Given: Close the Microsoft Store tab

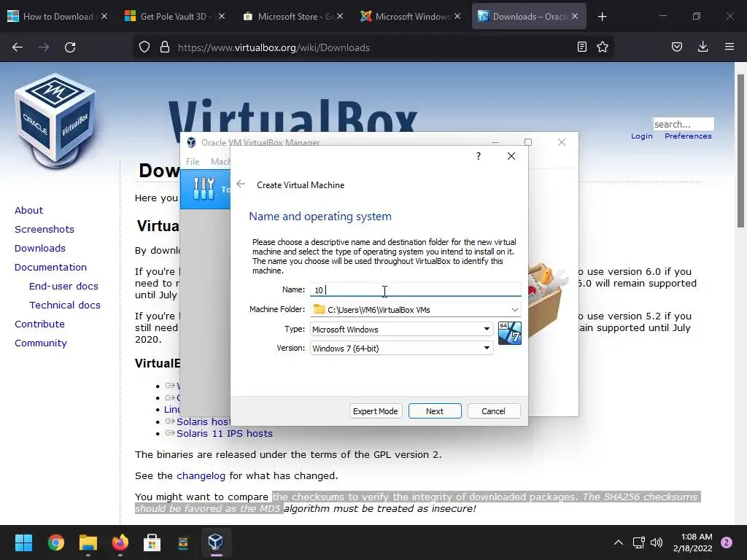Looking at the screenshot, I should pyautogui.click(x=340, y=17).
